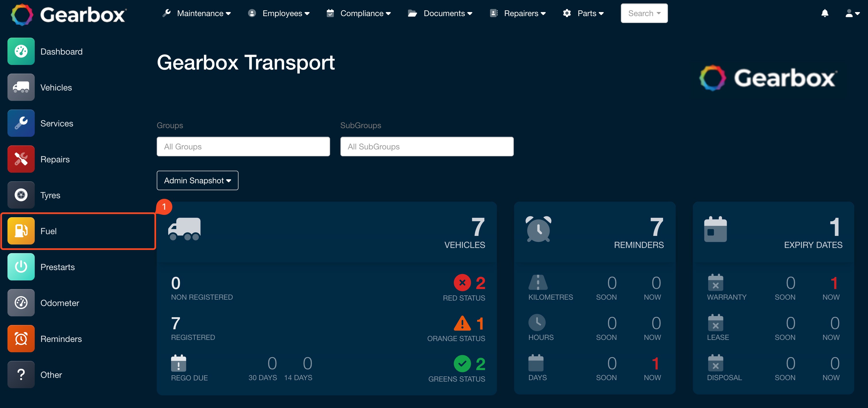Image resolution: width=868 pixels, height=408 pixels.
Task: Open the Other help section
Action: point(21,374)
